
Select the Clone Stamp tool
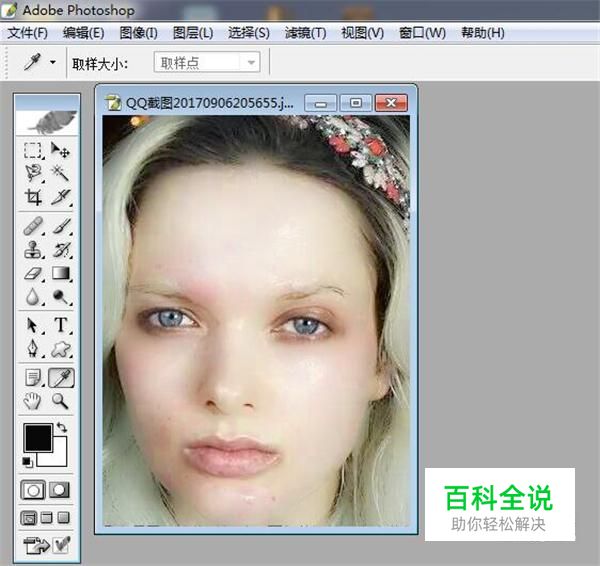(x=33, y=250)
